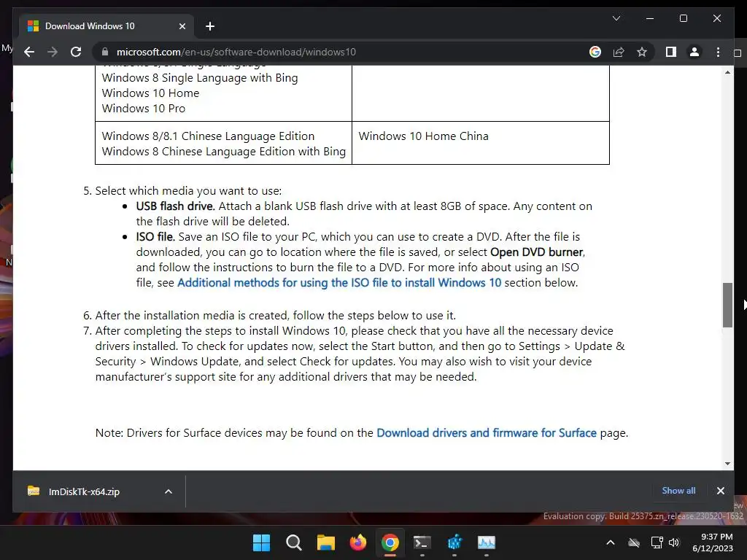Open ImDiskTk-x64.zip download item
The image size is (747, 560).
coord(84,491)
